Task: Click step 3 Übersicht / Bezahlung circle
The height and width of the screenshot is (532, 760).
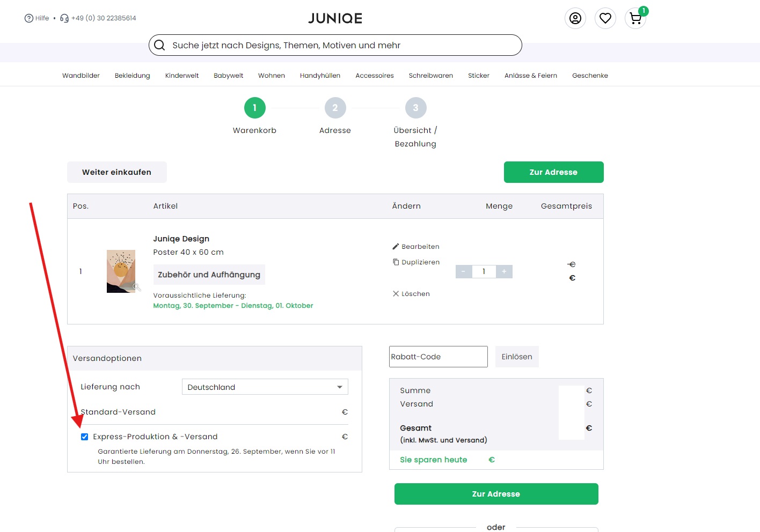Action: click(416, 108)
